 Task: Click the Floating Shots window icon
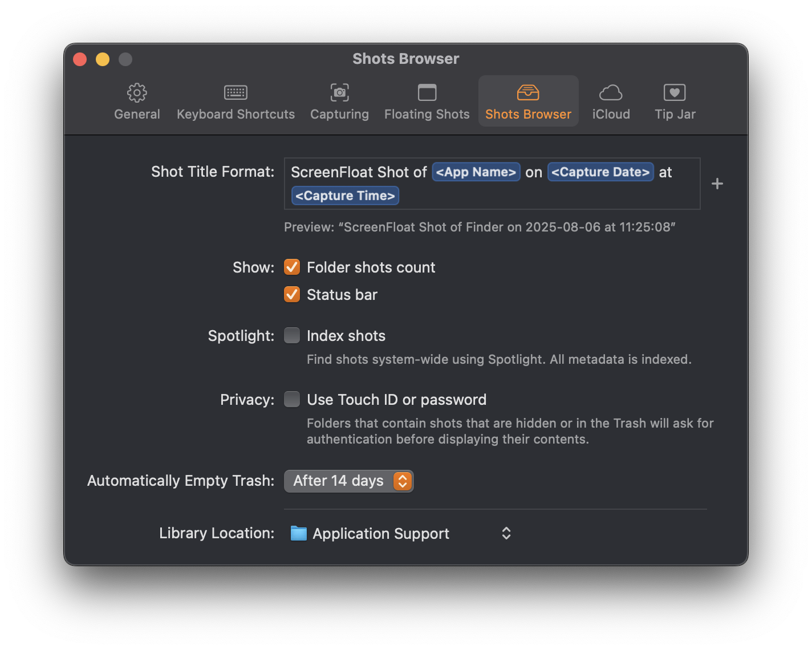click(x=427, y=92)
